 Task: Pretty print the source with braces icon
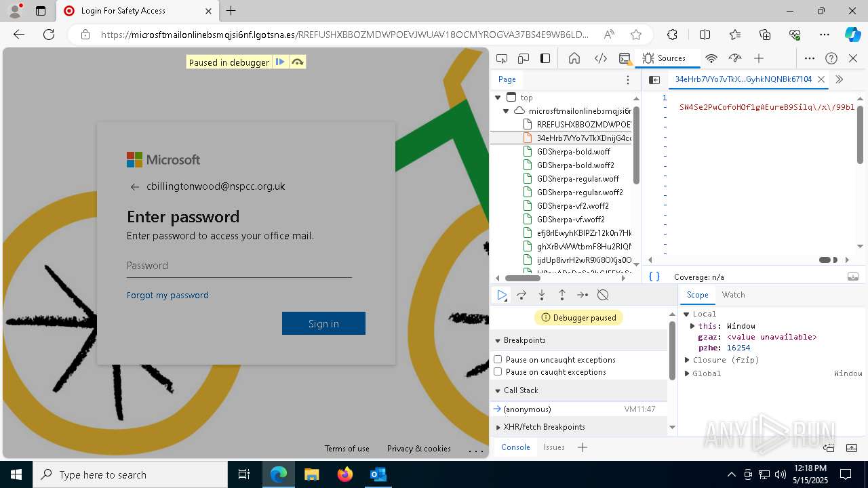point(654,277)
